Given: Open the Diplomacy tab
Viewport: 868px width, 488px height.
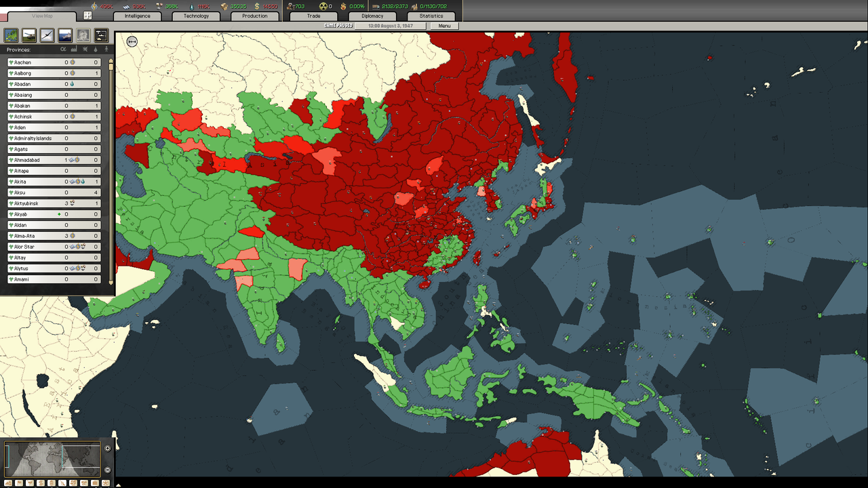Looking at the screenshot, I should pos(372,16).
